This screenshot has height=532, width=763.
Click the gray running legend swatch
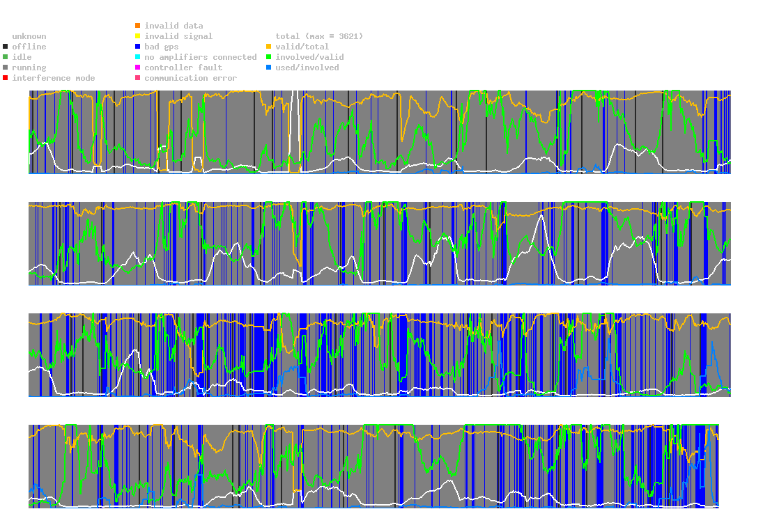click(x=6, y=68)
